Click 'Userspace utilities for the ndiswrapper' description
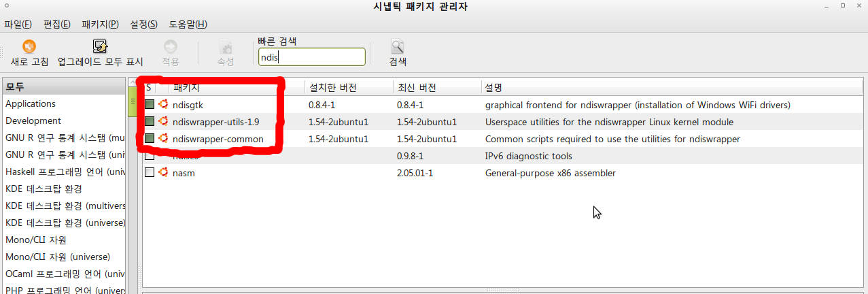This screenshot has height=294, width=868. [609, 122]
